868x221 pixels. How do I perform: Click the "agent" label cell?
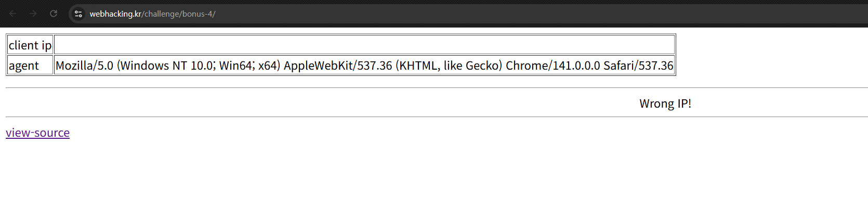point(24,66)
